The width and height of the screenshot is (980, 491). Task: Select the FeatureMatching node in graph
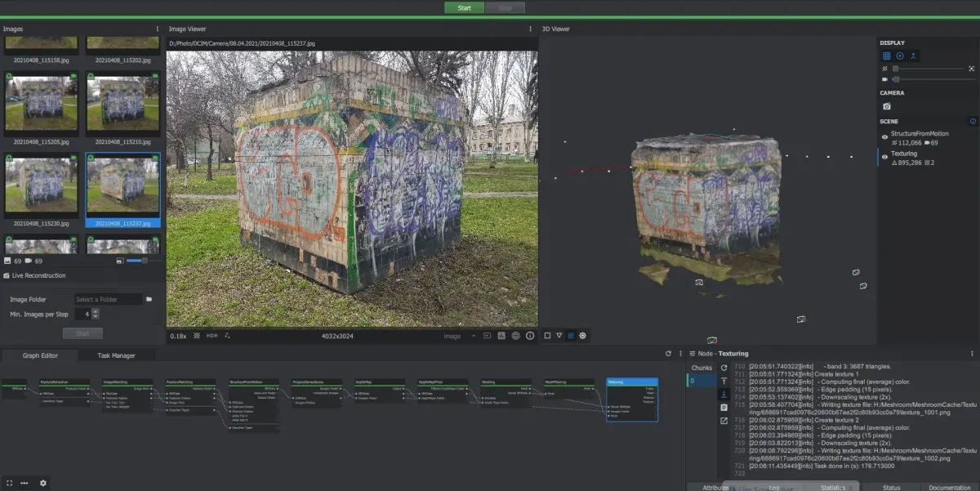pyautogui.click(x=190, y=395)
